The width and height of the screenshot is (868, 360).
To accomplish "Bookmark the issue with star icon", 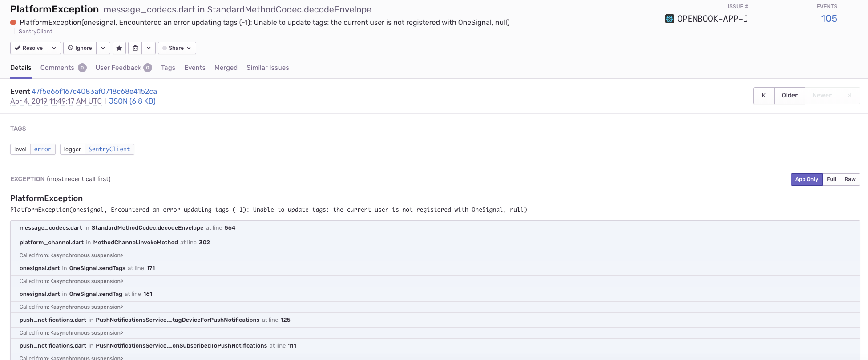I will 119,48.
